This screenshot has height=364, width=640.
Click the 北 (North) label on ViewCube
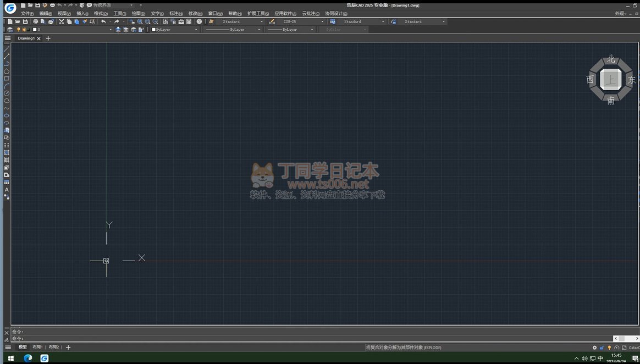click(x=611, y=59)
